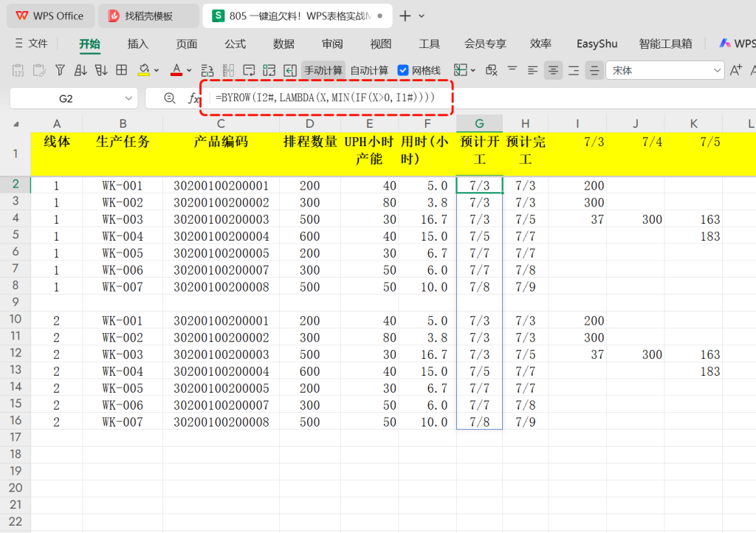
Task: Click WK-007 cell in row 16
Action: click(123, 422)
